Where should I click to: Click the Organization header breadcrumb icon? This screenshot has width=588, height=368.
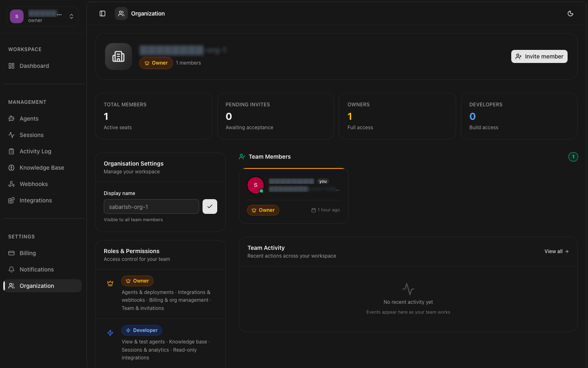121,13
